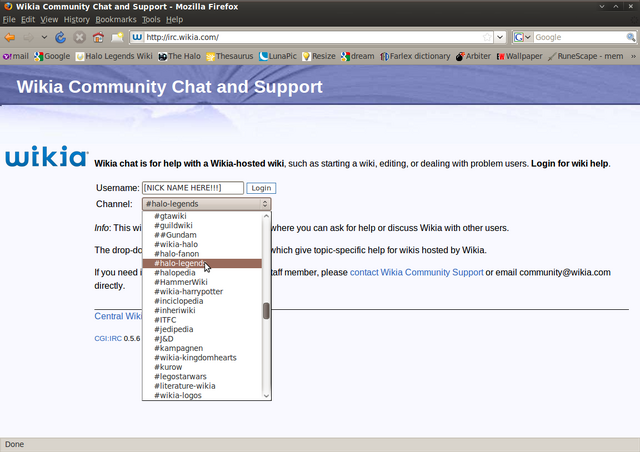Click the Channel combo box
The width and height of the screenshot is (640, 452).
(207, 204)
